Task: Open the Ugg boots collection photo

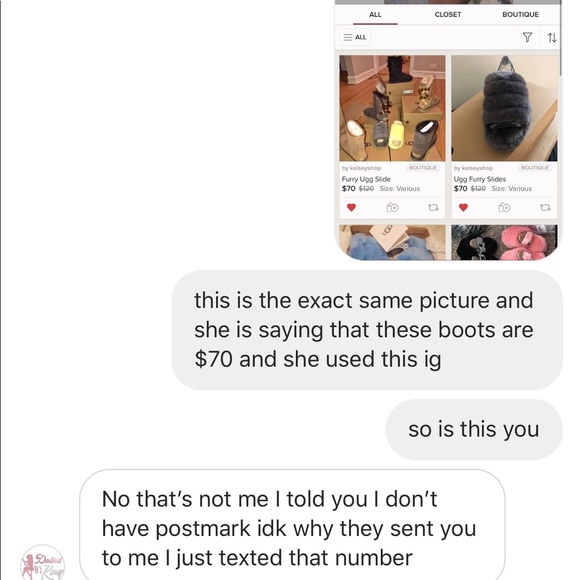Action: (x=392, y=108)
